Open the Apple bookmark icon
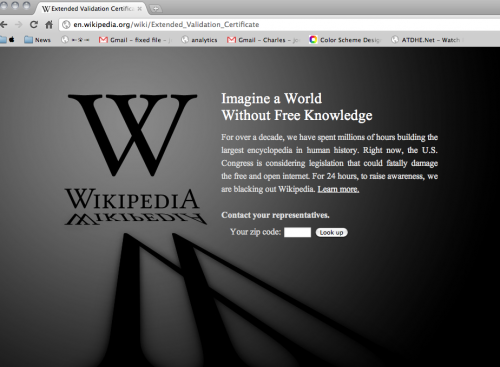Image resolution: width=500 pixels, height=367 pixels. tap(12, 40)
